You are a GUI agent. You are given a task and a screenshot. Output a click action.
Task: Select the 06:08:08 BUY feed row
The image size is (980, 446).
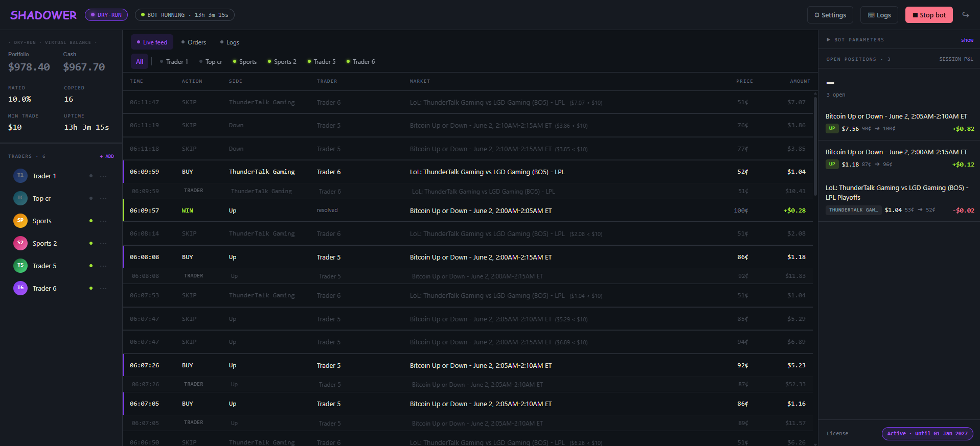tap(468, 257)
